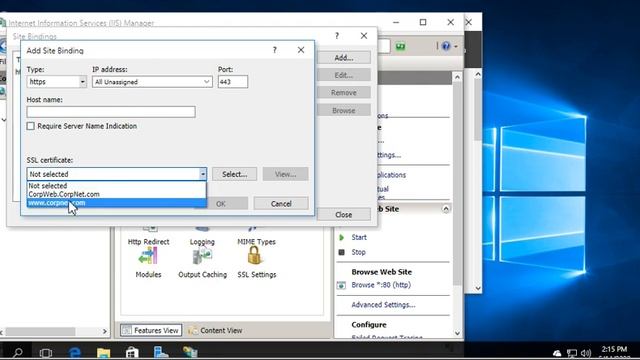Viewport: 640px width, 360px height.
Task: Click the Port 443 input field
Action: (x=233, y=82)
